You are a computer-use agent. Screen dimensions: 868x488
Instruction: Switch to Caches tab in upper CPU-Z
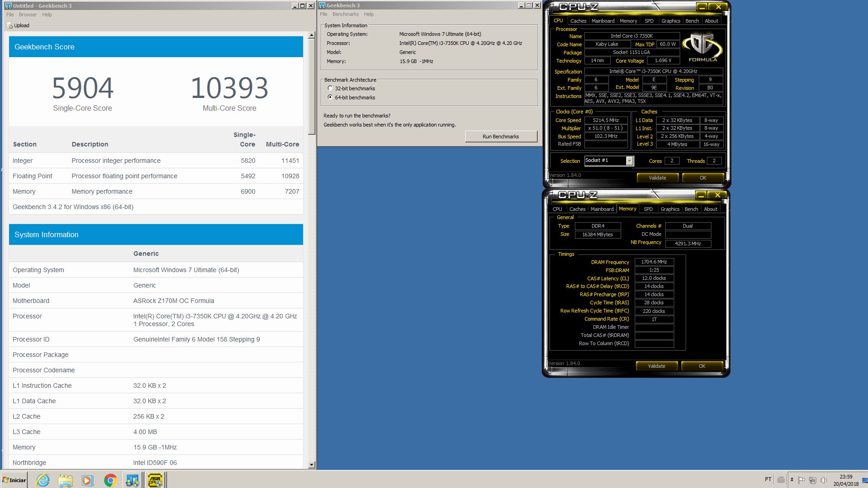[x=578, y=21]
